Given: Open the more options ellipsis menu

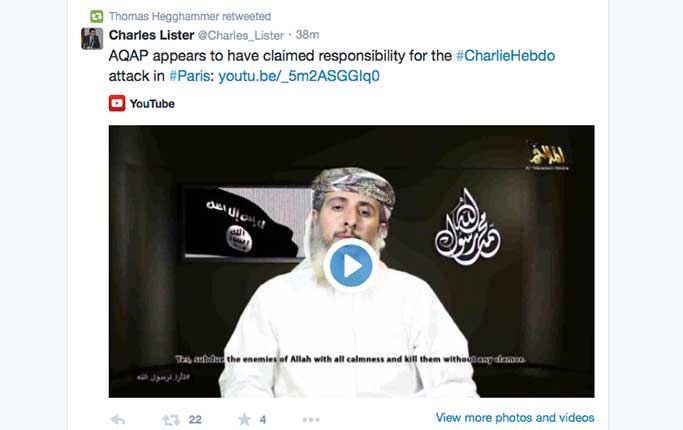Looking at the screenshot, I should coord(311,420).
